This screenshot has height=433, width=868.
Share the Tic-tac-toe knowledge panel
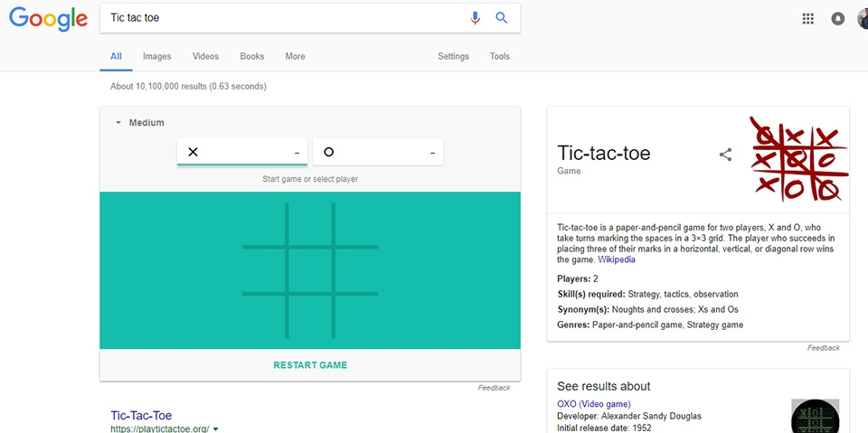coord(725,155)
